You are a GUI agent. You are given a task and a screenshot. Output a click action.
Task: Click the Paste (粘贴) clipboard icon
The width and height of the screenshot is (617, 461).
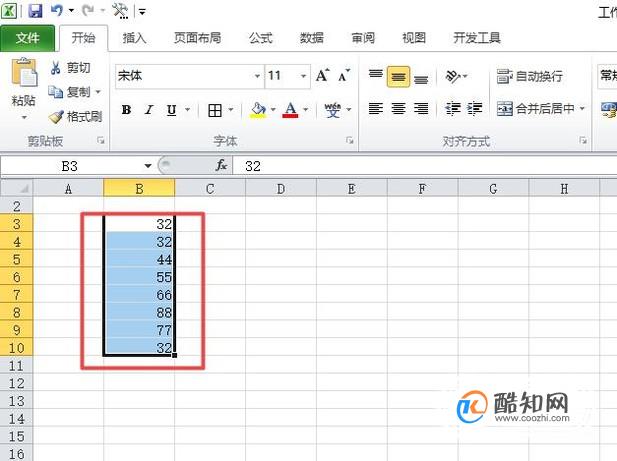[24, 73]
